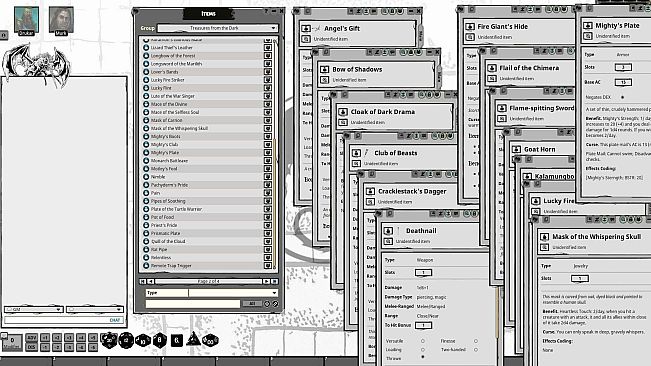Click item token icon beside Nimble row
Viewport: 651px width, 366px height.
click(146, 177)
